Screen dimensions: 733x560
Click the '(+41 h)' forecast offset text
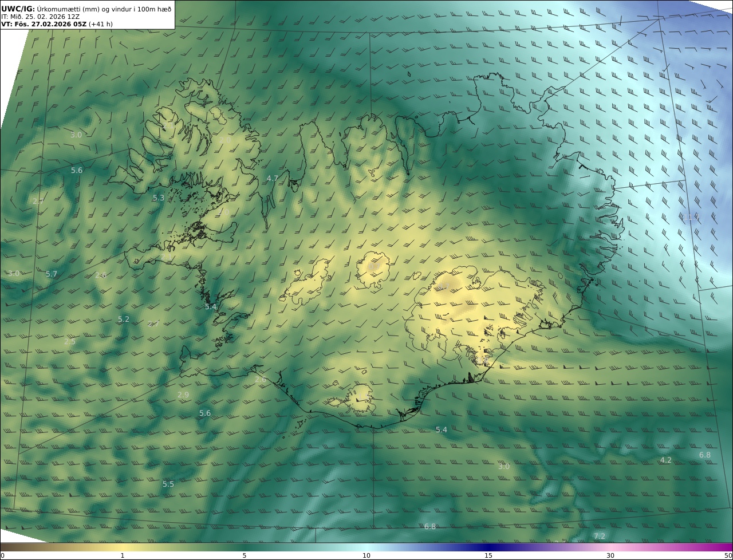(101, 25)
